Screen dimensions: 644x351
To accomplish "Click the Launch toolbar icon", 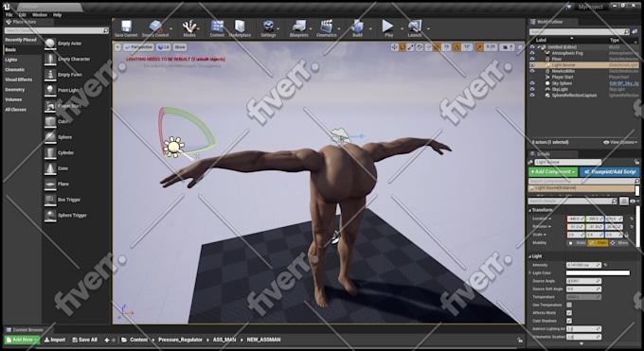I will 415,26.
